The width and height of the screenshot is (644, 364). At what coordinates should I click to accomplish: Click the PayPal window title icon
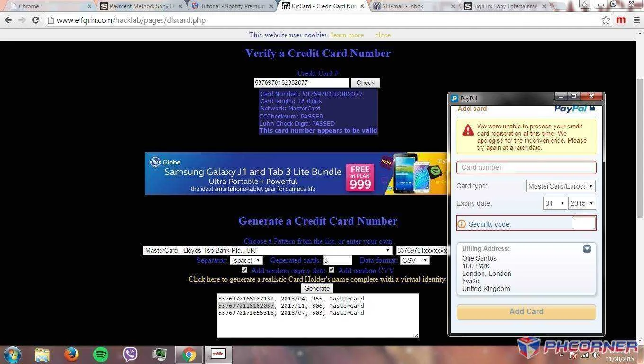tap(455, 99)
